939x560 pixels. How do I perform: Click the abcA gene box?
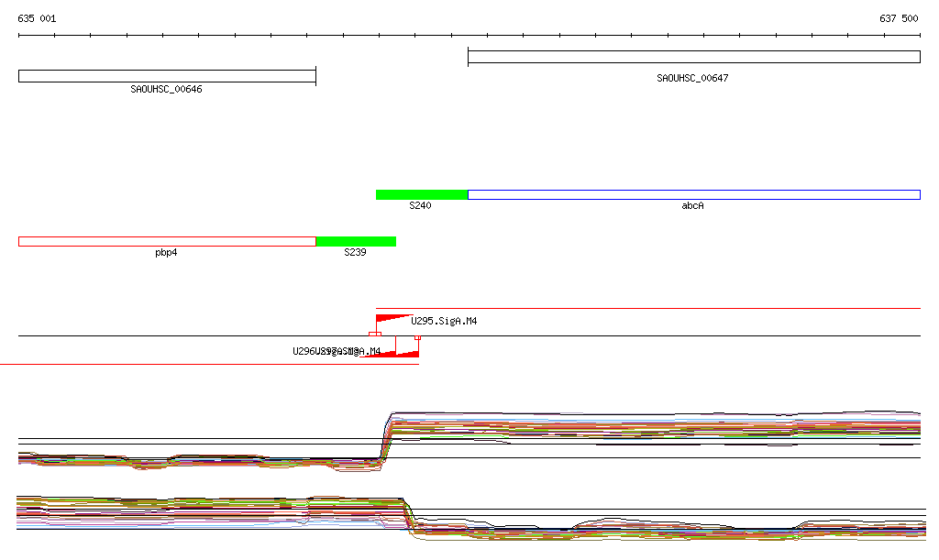tap(693, 194)
